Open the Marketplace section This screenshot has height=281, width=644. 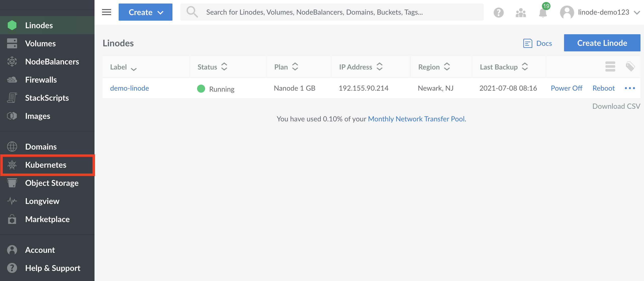[47, 219]
